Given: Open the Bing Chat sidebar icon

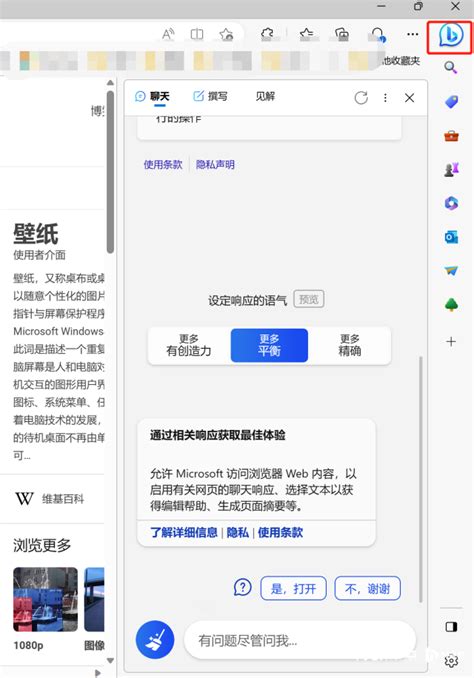Looking at the screenshot, I should click(x=449, y=36).
